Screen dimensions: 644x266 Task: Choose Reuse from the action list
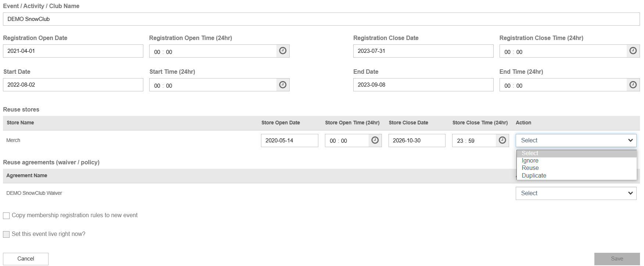click(530, 168)
